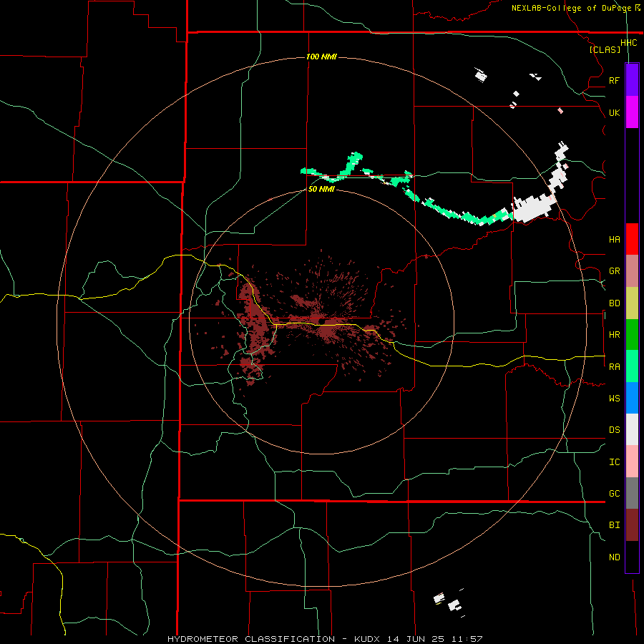Screen dimensions: 644x644
Task: Click the HYDROMETEOR CLASSIFICATION title text
Action: click(x=251, y=639)
